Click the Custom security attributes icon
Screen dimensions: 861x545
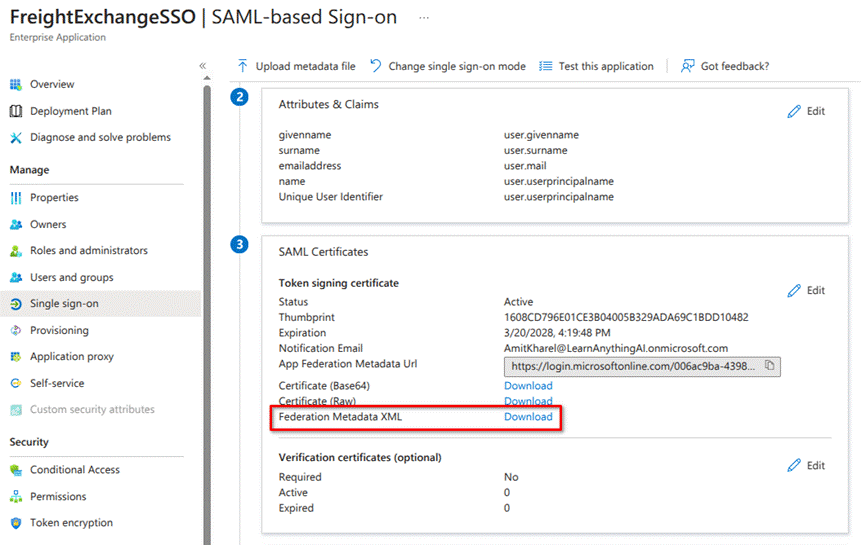tap(16, 409)
